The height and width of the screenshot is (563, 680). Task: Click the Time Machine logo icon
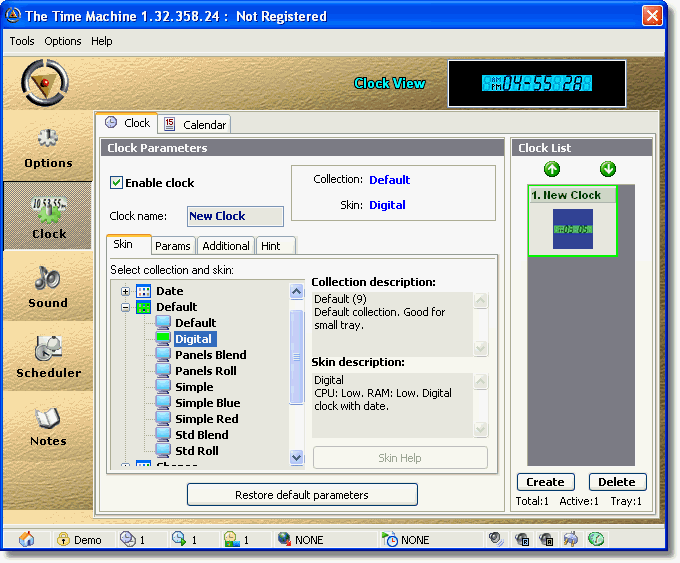pos(45,82)
